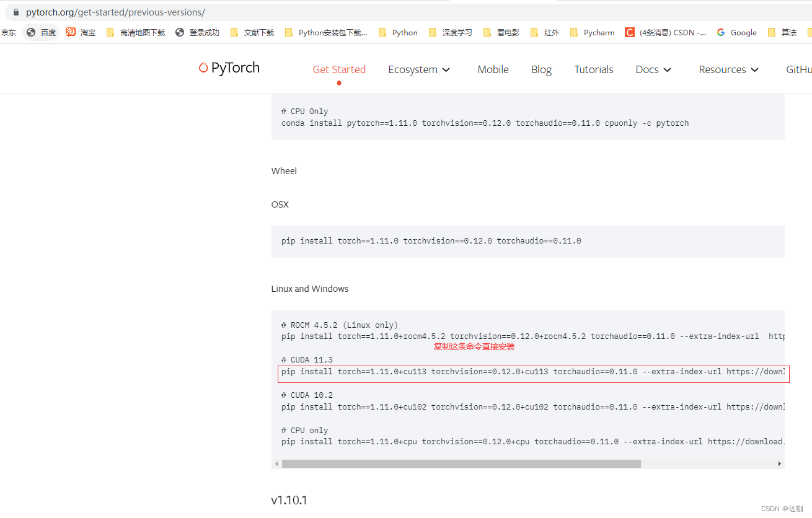Click the '# CPU Only' comment line
Screen dimensions: 812x518
[304, 112]
